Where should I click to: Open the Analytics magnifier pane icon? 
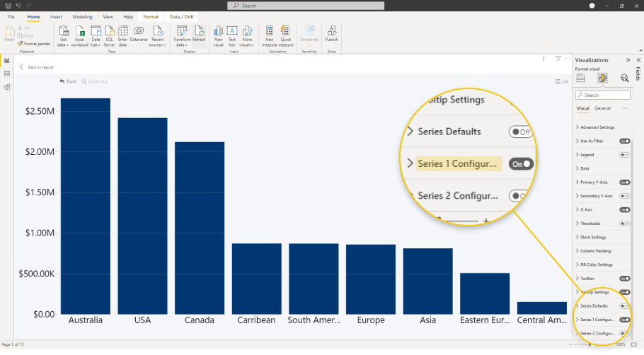pyautogui.click(x=624, y=78)
